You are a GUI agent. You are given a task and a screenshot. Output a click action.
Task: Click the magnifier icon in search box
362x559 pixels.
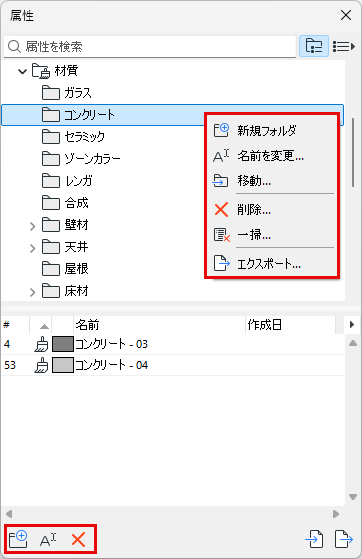pyautogui.click(x=14, y=46)
